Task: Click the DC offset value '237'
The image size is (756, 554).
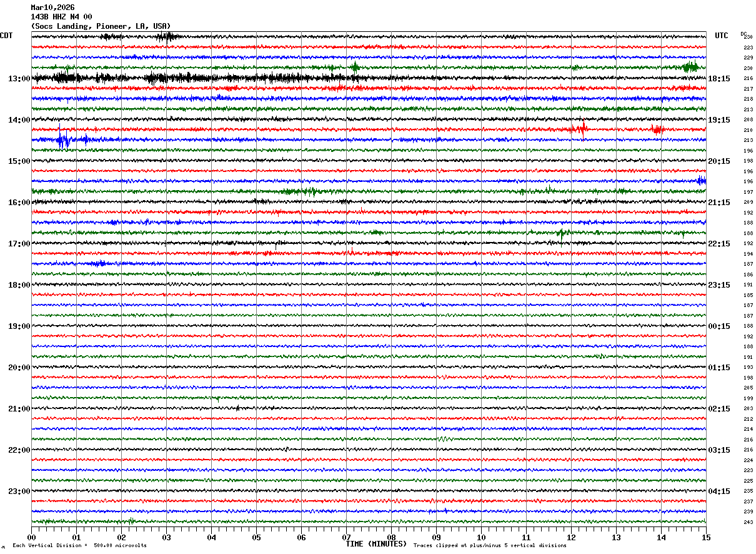Action: coord(748,501)
